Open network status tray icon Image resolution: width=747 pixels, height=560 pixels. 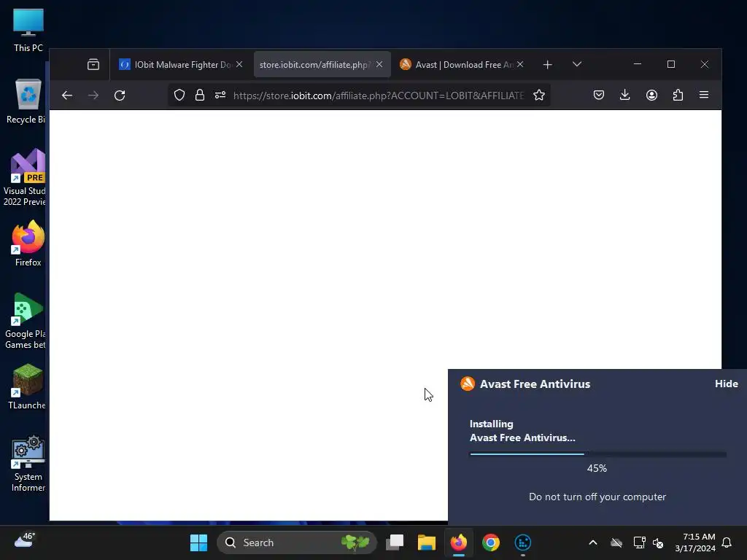coord(639,542)
